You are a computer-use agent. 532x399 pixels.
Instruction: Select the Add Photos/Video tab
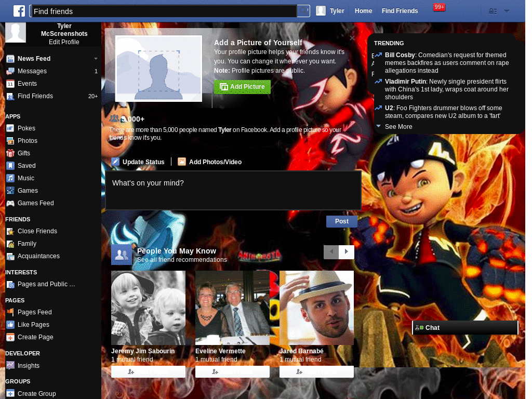(210, 162)
